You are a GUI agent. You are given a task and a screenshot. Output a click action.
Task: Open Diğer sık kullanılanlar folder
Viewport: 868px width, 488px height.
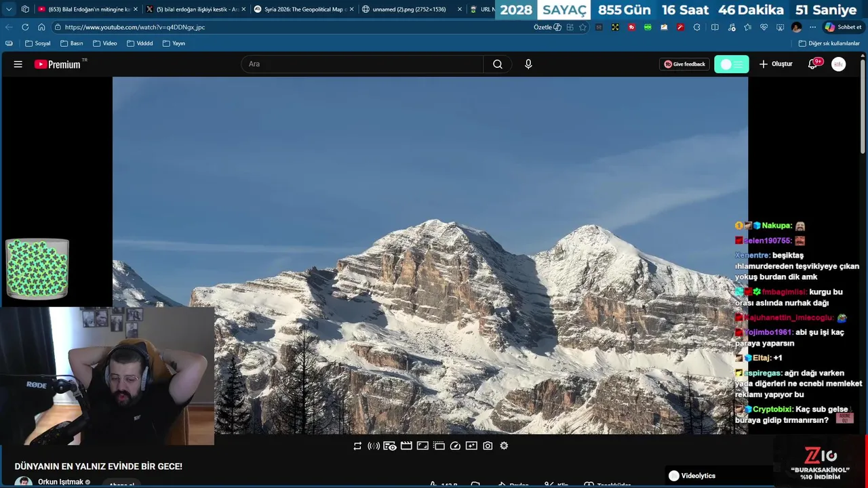tap(829, 43)
